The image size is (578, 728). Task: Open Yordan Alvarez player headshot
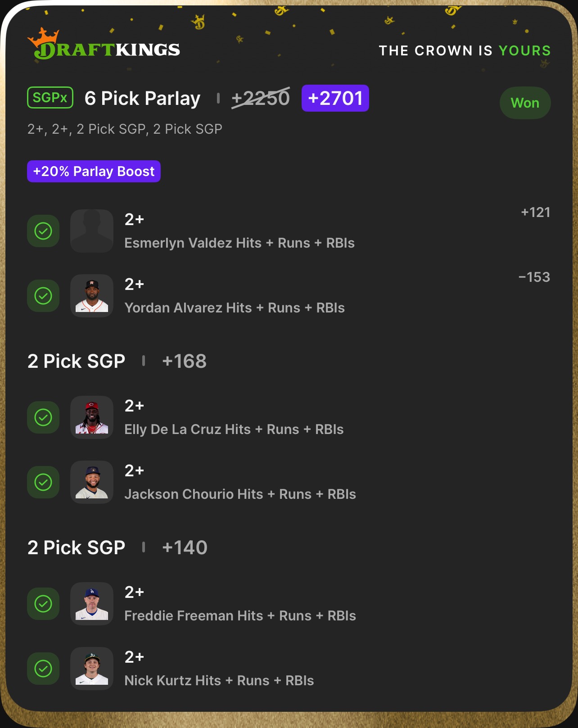92,296
